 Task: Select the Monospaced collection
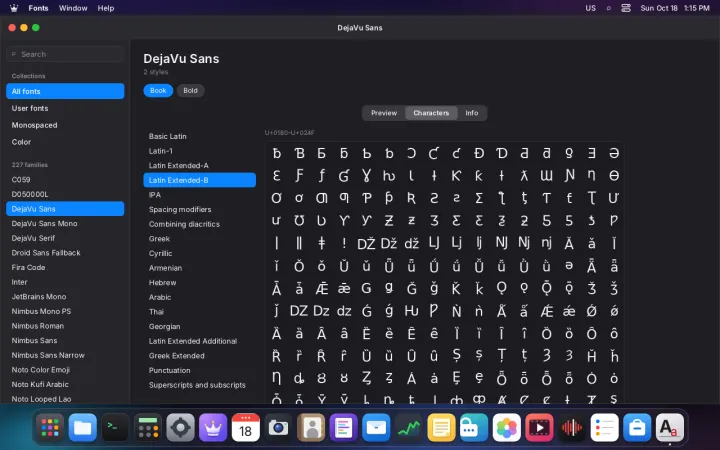pyautogui.click(x=65, y=125)
